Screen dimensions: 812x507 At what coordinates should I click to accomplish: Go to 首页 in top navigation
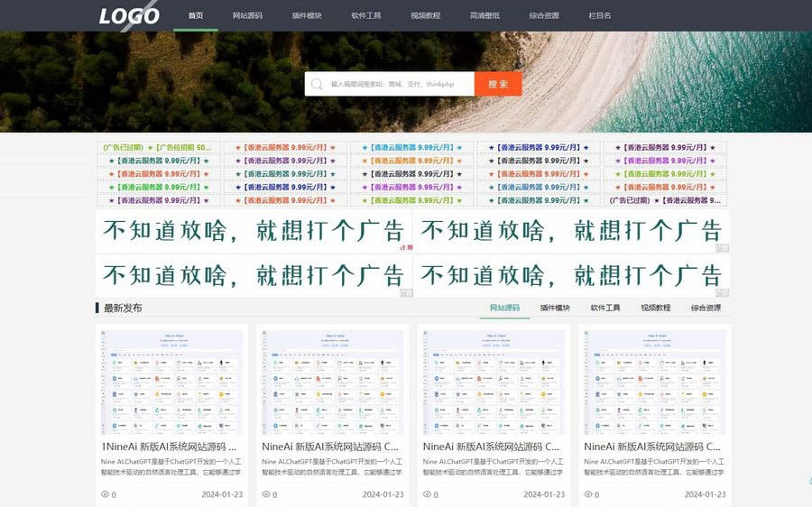coord(196,15)
